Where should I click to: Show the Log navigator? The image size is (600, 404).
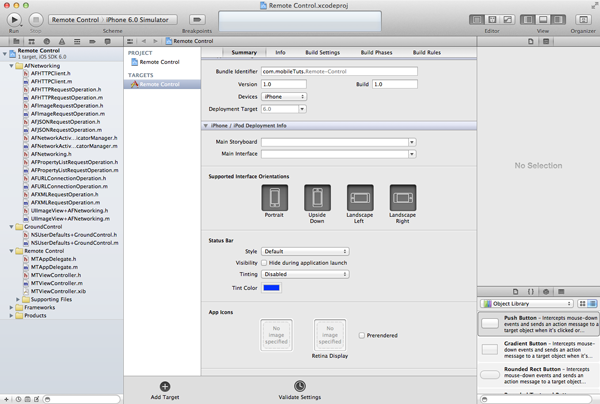108,41
